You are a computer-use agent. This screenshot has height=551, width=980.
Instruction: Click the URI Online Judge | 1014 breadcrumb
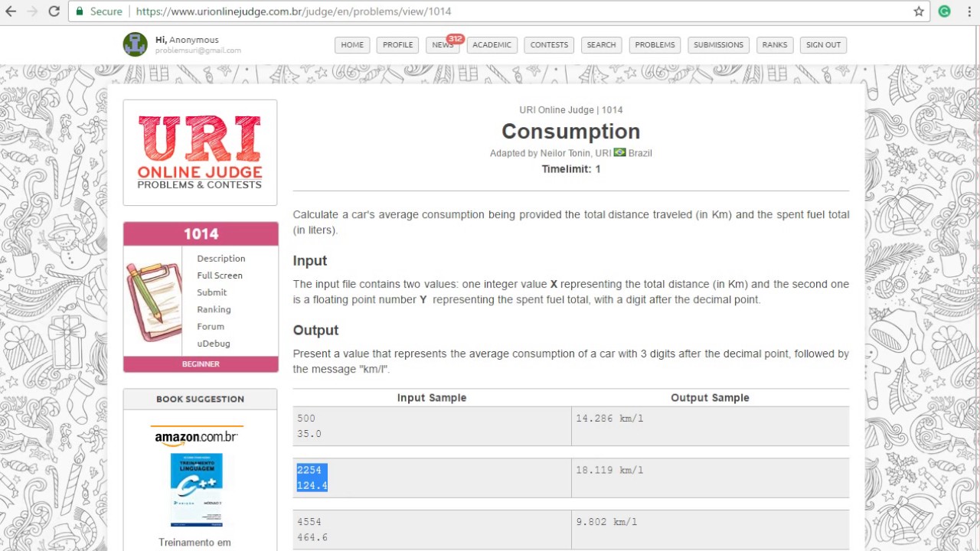tap(571, 110)
